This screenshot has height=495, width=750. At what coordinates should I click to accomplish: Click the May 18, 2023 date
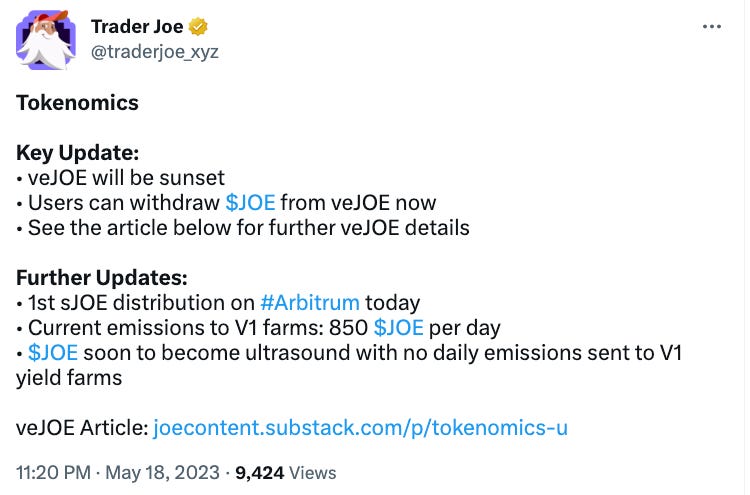[162, 473]
